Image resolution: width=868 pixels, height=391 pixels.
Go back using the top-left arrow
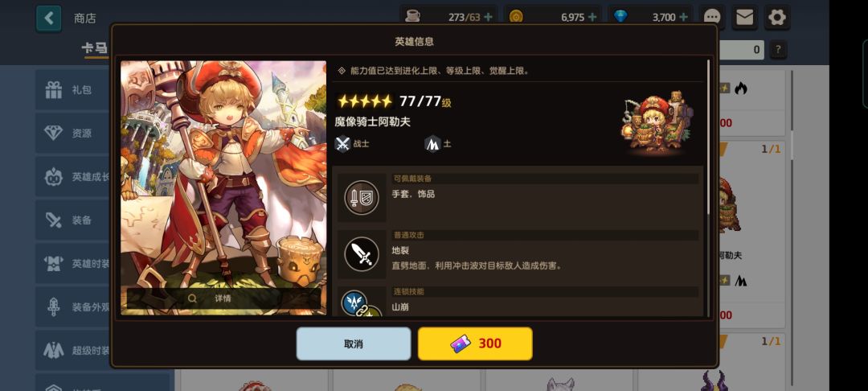click(x=49, y=18)
